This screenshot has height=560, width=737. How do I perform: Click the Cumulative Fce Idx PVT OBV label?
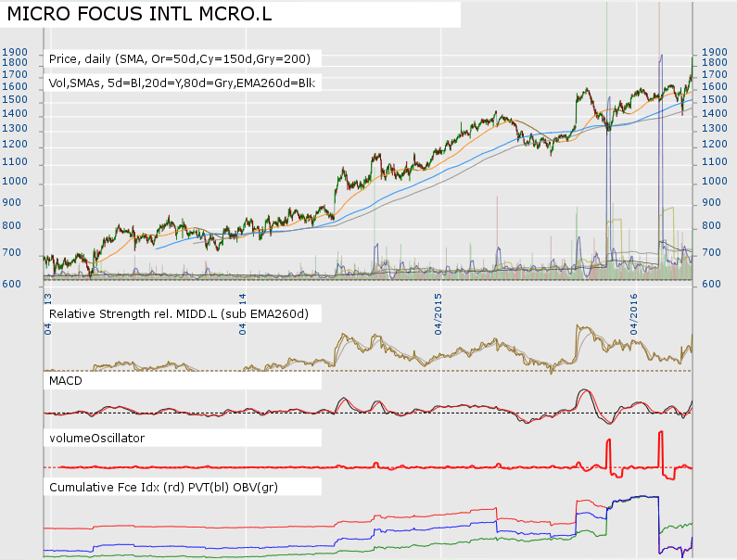163,487
